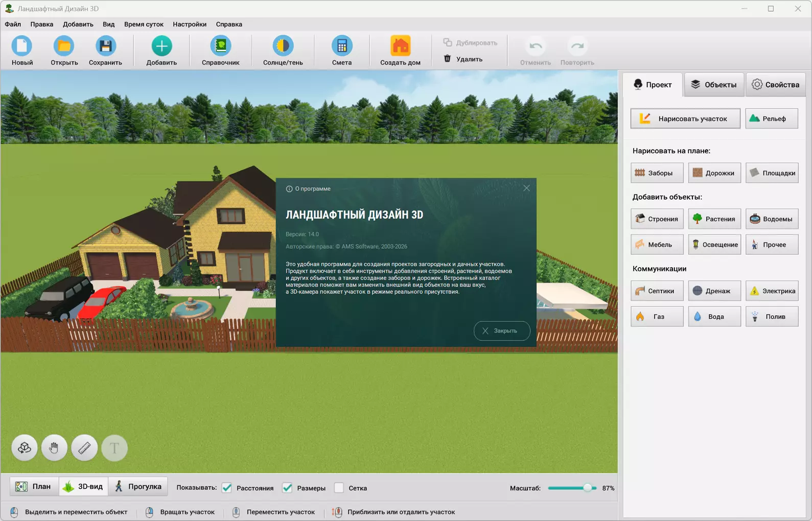Click the Delete (Удалить) trash icon
The height and width of the screenshot is (521, 812).
tap(448, 59)
